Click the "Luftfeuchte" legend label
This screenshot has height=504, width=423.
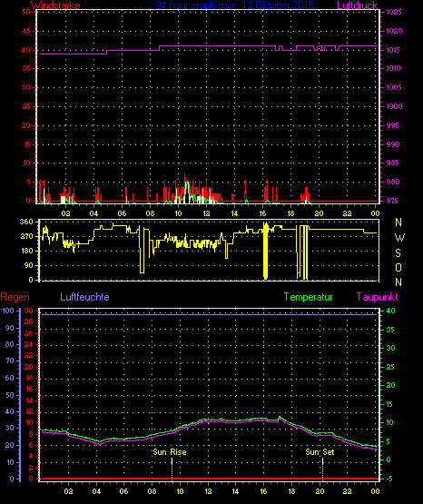(84, 297)
